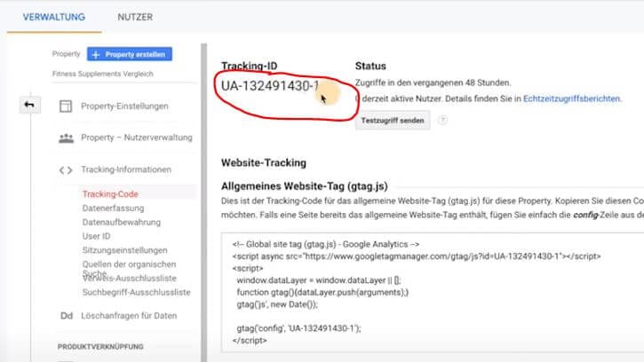Click the back arrow button in sidebar

pyautogui.click(x=29, y=106)
